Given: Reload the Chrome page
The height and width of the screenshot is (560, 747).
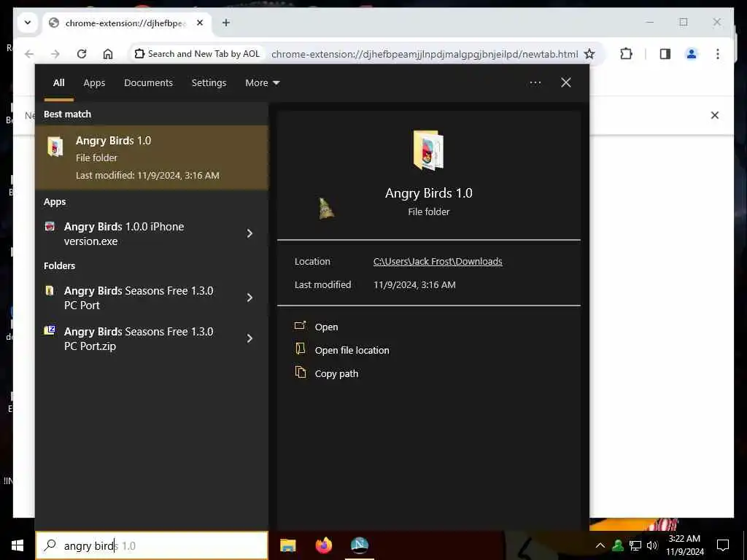Looking at the screenshot, I should point(82,54).
